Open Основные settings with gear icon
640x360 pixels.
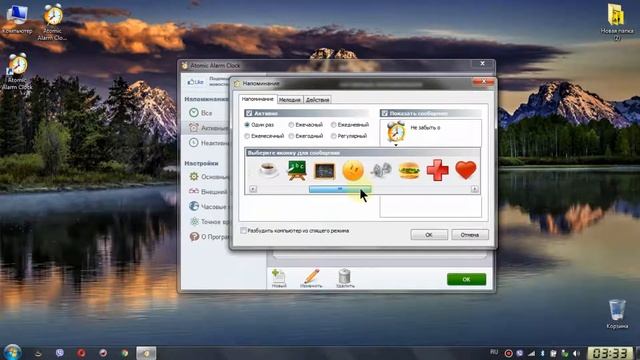tap(208, 177)
